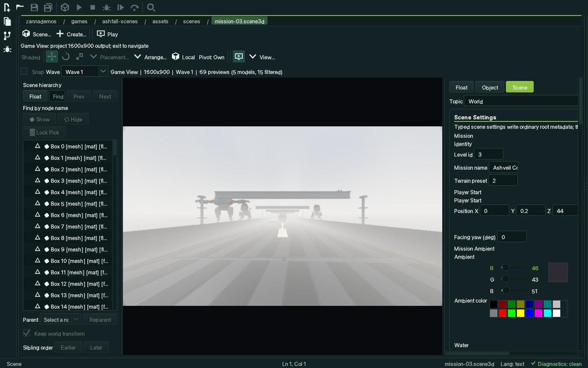Open the Arrange... dropdown

pyautogui.click(x=151, y=57)
